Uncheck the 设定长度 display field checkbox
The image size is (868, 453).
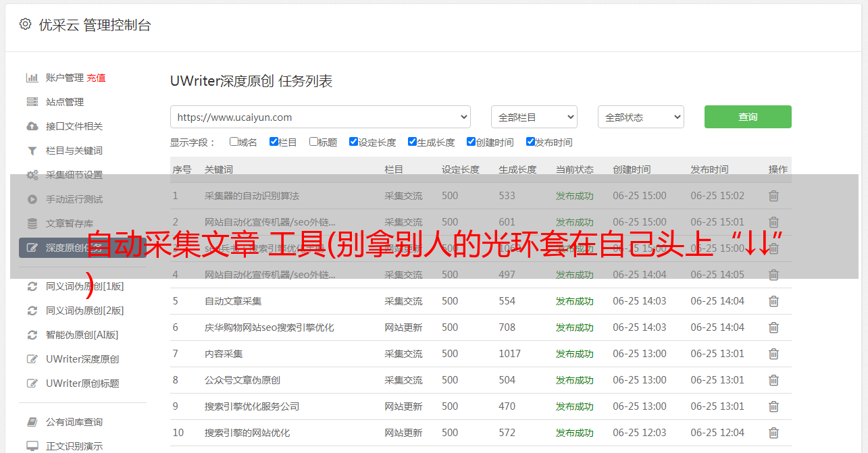353,142
